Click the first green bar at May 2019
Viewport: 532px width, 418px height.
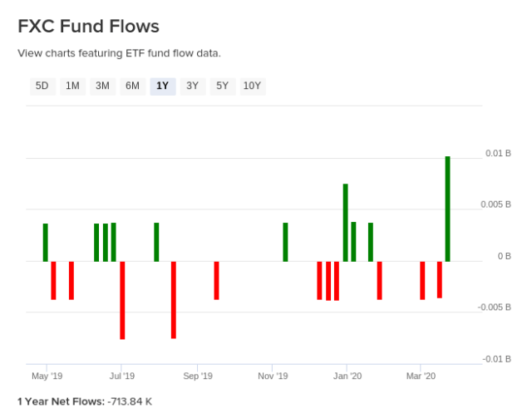[46, 242]
